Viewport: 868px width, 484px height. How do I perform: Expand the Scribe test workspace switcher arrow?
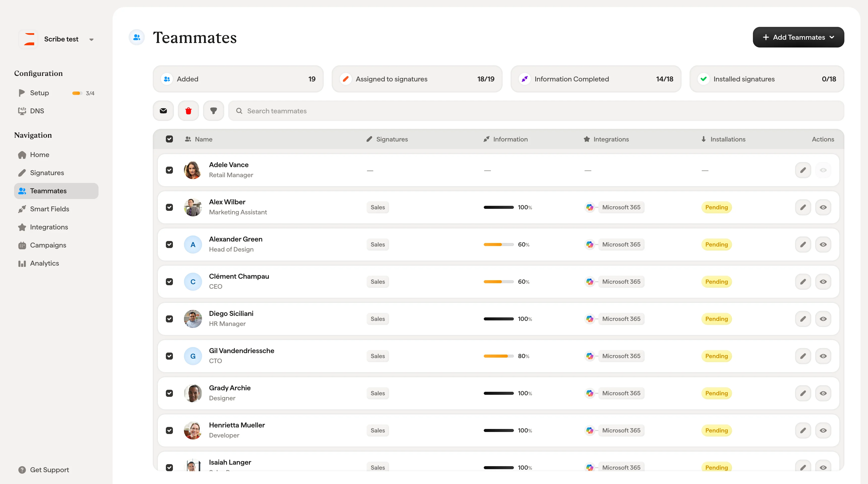[x=91, y=39]
